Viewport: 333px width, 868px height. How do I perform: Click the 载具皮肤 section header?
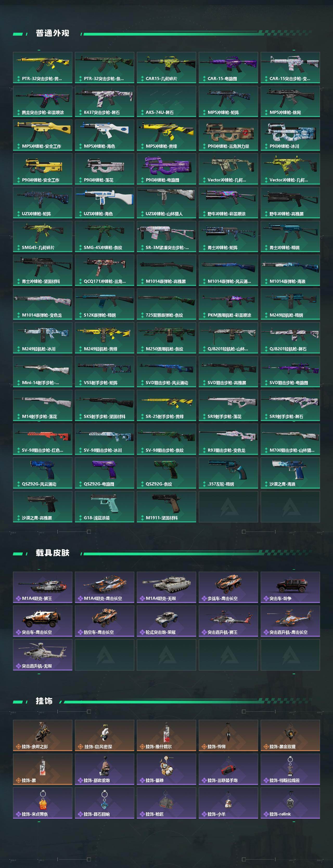[53, 553]
